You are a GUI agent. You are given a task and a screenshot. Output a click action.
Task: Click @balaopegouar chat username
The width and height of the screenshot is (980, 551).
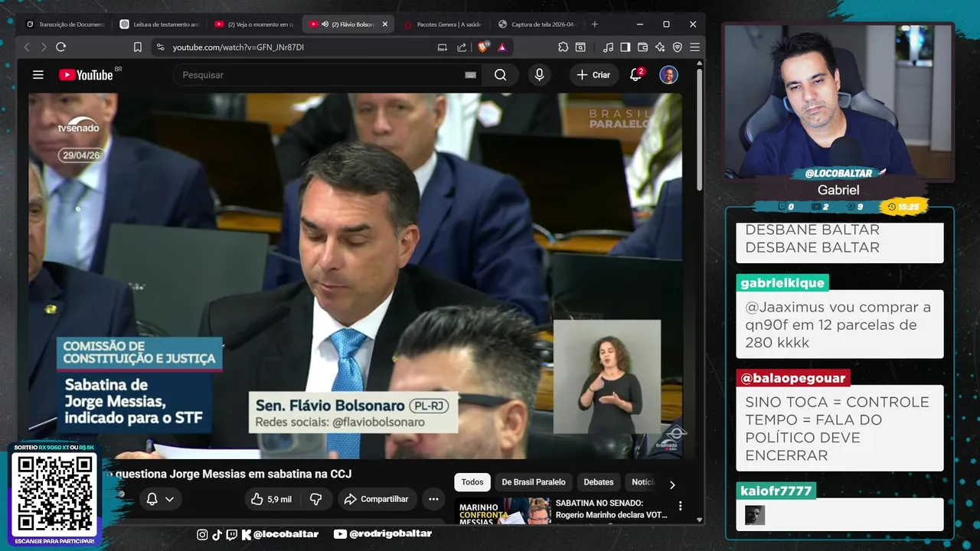[x=793, y=378]
